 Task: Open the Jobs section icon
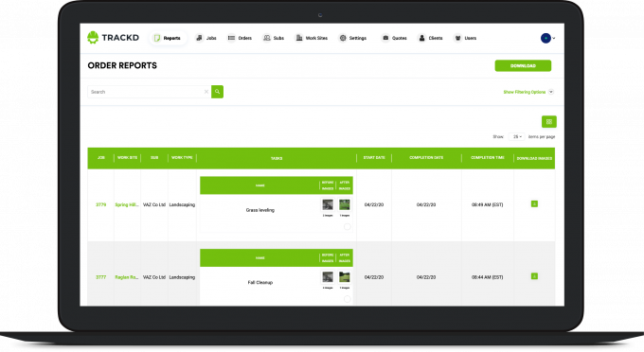199,38
